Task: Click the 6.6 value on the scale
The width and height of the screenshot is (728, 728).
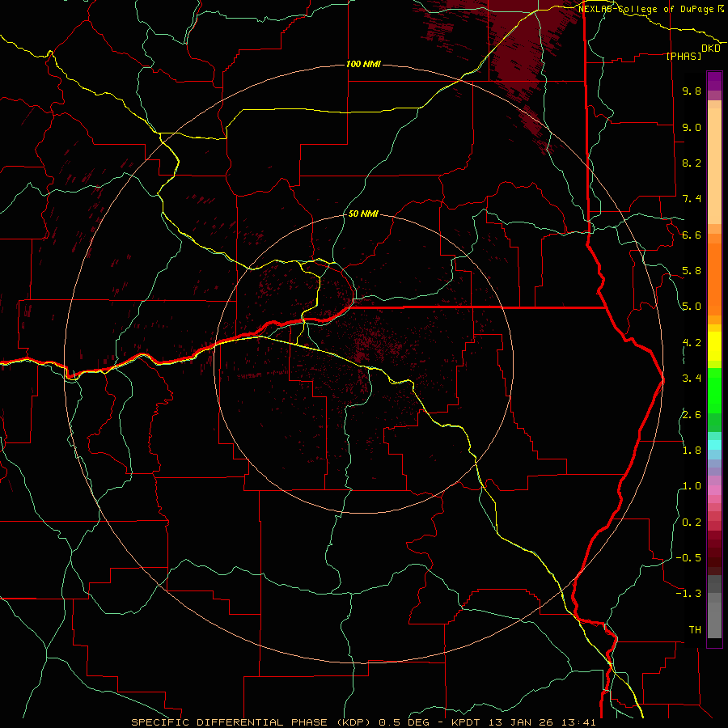Action: click(x=692, y=235)
